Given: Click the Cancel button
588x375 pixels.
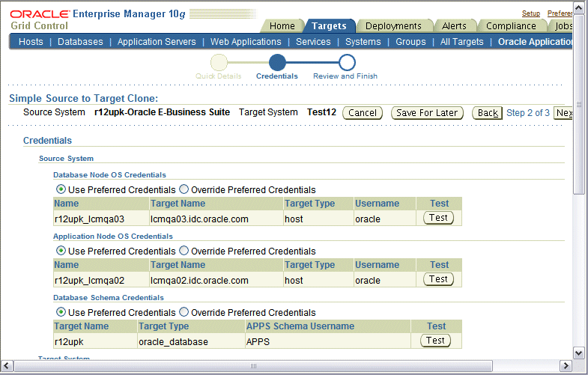Looking at the screenshot, I should pos(363,113).
